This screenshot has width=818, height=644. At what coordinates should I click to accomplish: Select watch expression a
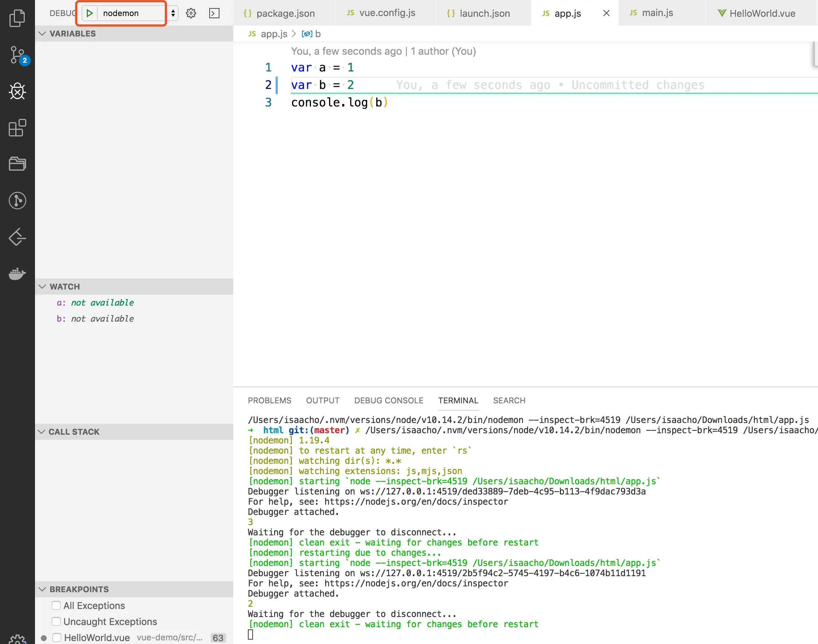pos(95,302)
